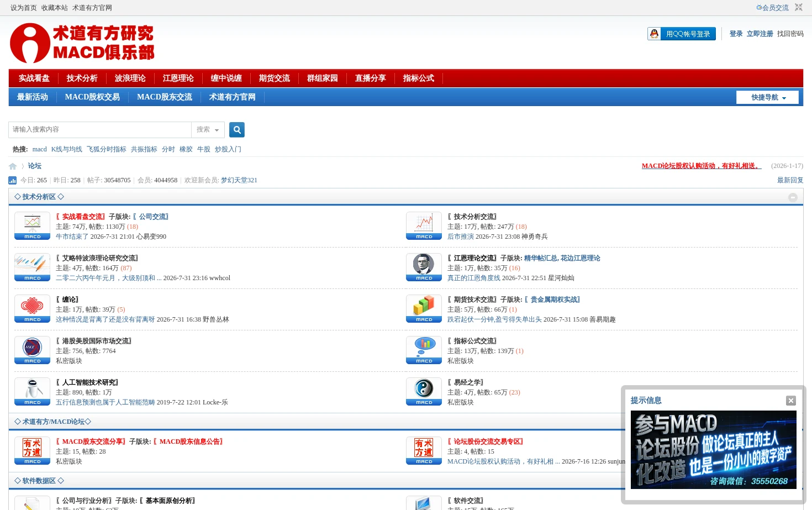
Task: Click the home icon in breadcrumb
Action: click(13, 166)
